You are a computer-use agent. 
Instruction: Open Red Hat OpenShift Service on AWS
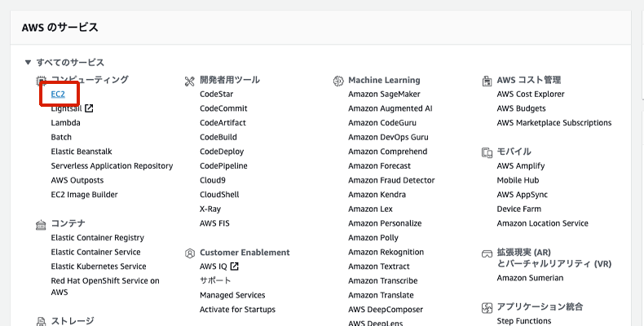coord(105,287)
